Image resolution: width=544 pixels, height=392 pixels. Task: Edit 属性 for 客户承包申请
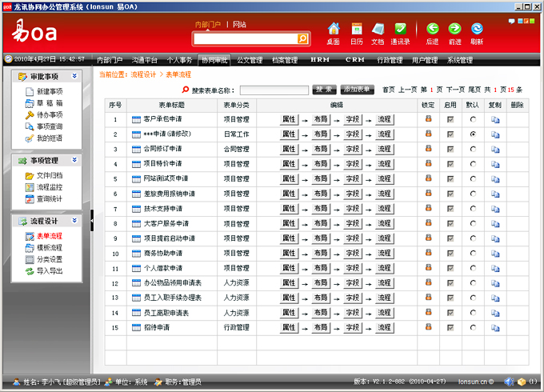click(x=289, y=119)
